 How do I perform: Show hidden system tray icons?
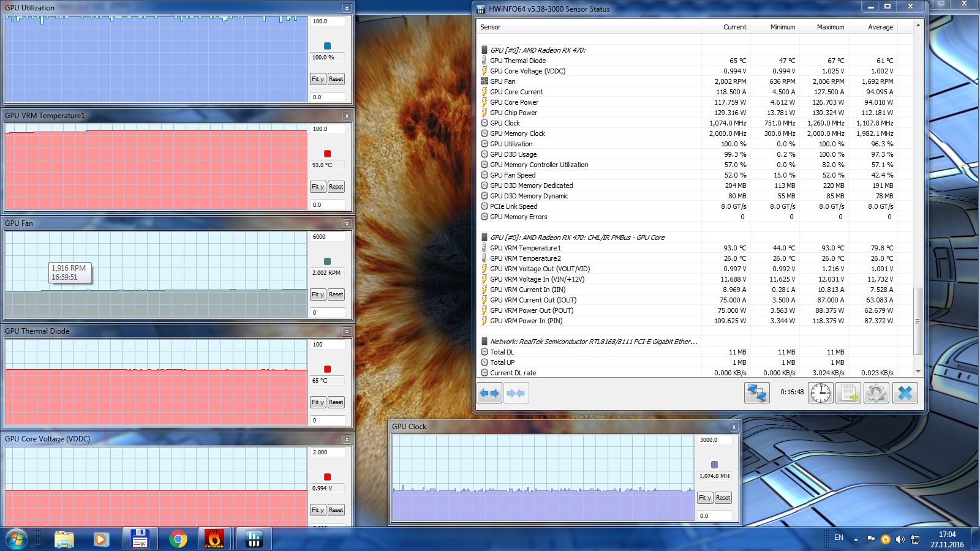(856, 539)
